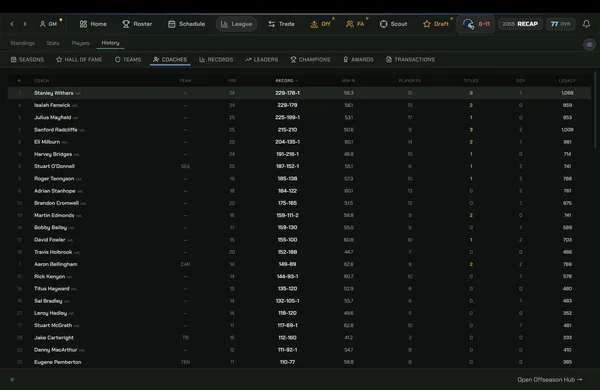
Task: Select Aaron Bellingham row
Action: (x=299, y=264)
